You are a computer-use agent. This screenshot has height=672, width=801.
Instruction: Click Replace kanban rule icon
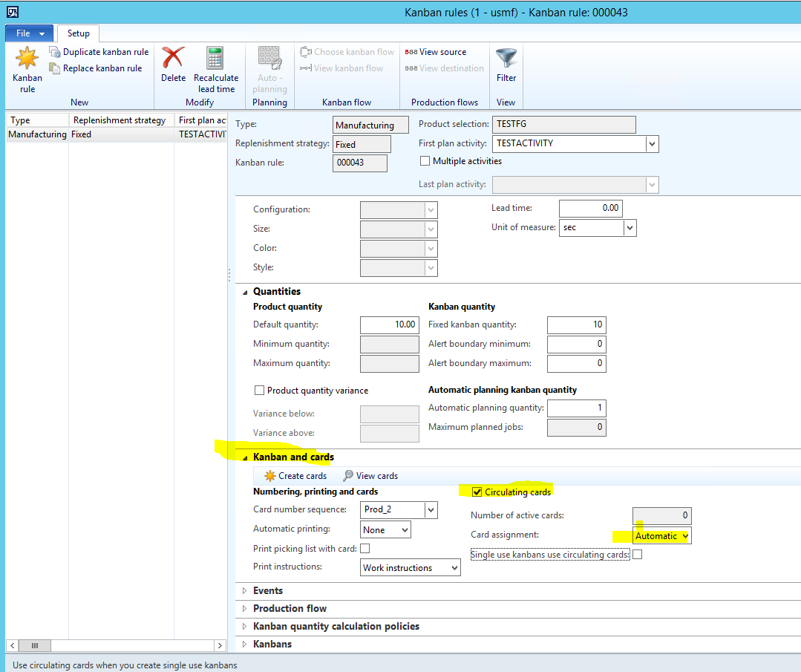55,68
